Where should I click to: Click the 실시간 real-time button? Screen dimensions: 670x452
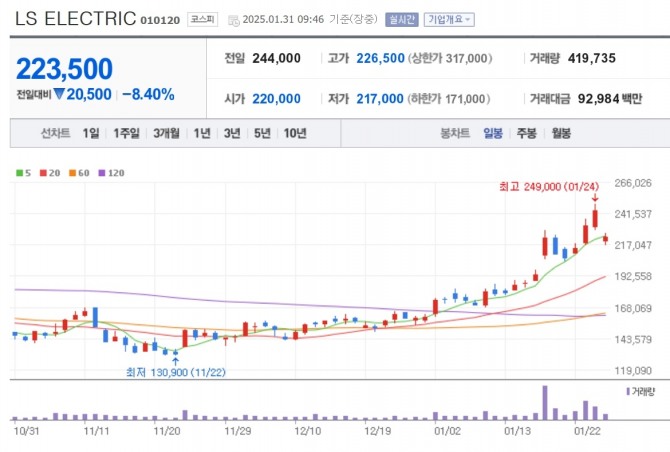coord(401,20)
